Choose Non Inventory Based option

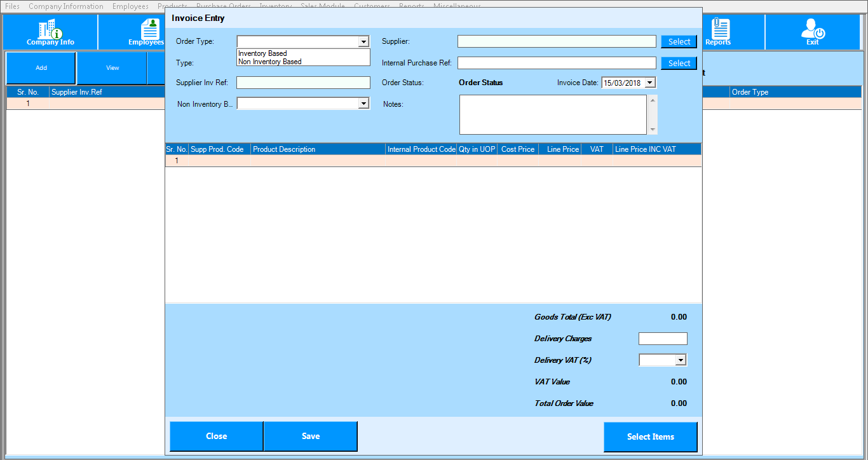[x=269, y=62]
